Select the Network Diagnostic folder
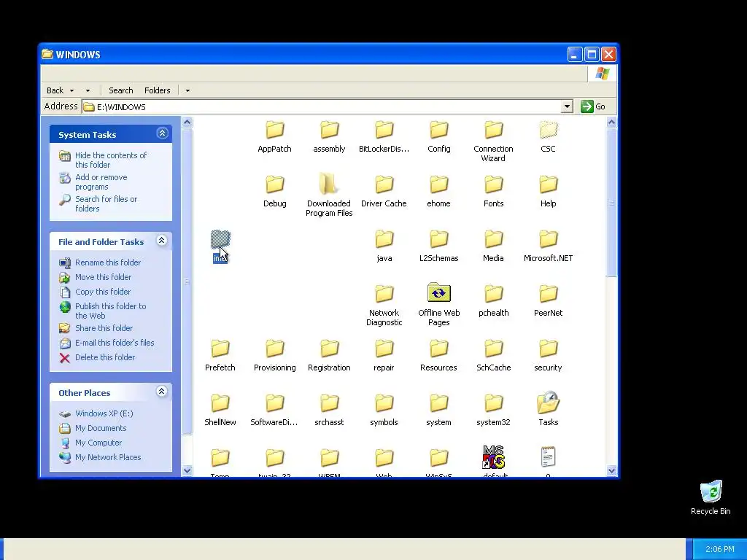Image resolution: width=747 pixels, height=560 pixels. point(384,306)
